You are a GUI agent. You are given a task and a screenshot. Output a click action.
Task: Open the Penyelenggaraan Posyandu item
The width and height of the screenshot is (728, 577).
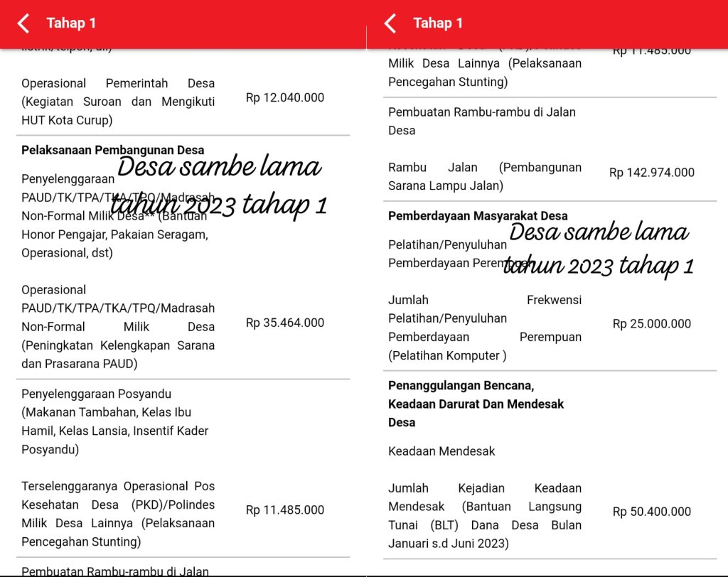(115, 421)
